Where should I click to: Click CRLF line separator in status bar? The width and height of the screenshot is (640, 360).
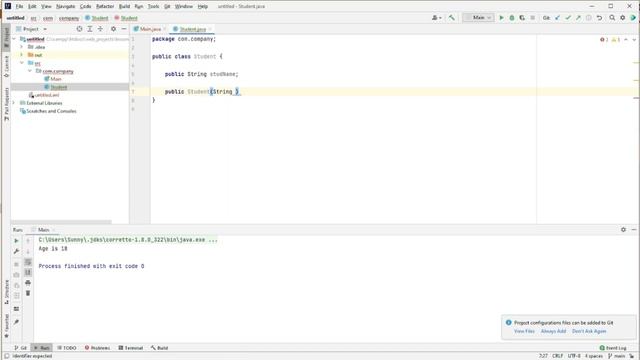coord(558,356)
